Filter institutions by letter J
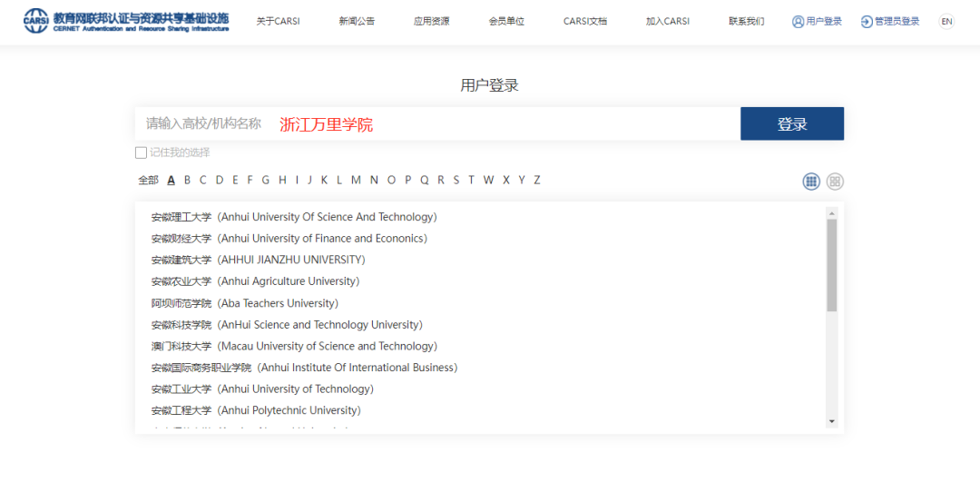 pyautogui.click(x=309, y=180)
